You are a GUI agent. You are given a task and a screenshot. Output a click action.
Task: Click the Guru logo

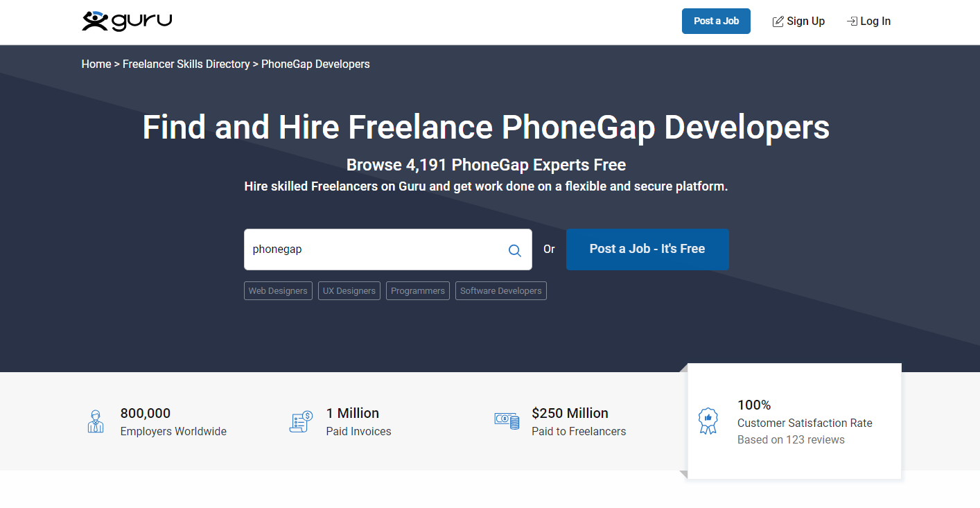click(127, 21)
